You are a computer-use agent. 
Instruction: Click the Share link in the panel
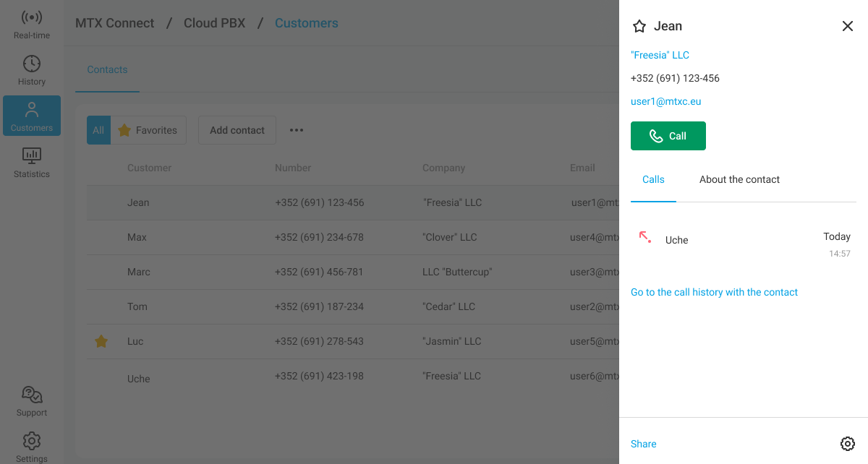(x=643, y=444)
